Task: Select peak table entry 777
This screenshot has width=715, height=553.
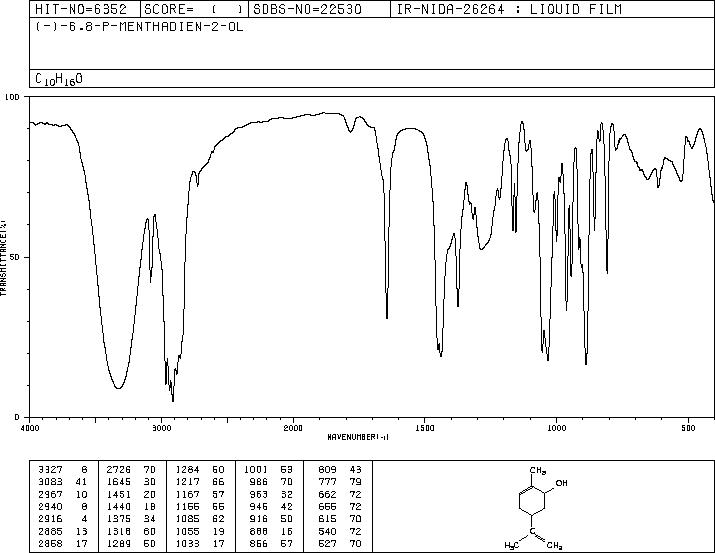Action: [x=327, y=481]
